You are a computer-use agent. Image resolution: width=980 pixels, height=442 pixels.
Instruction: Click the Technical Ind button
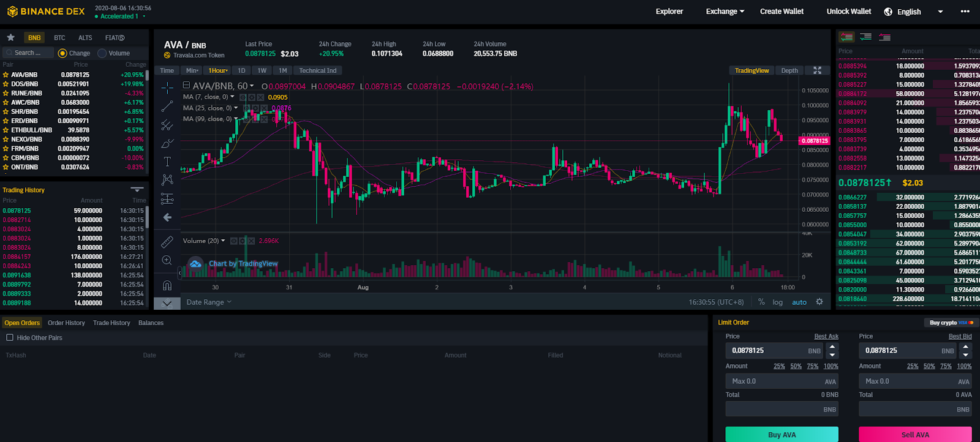(x=318, y=70)
